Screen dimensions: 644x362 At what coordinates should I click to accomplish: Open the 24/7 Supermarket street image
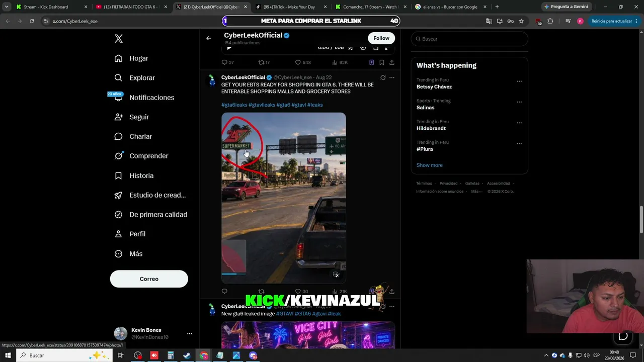(284, 198)
